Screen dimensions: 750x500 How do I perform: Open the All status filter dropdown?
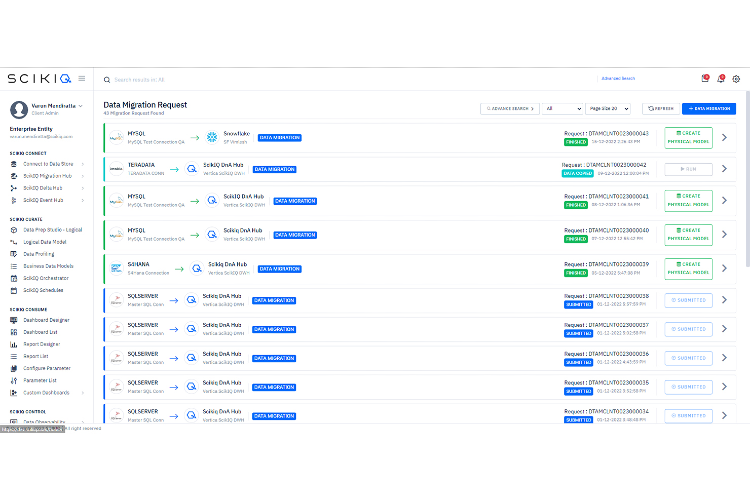pos(562,109)
